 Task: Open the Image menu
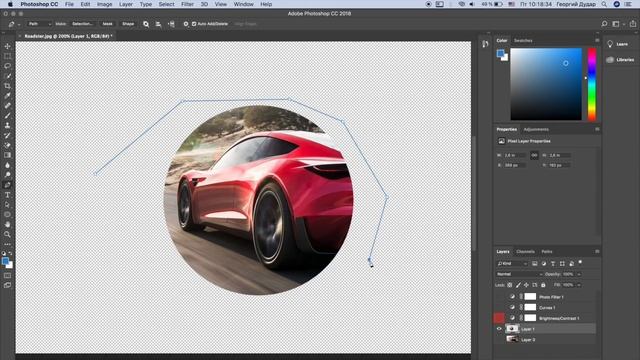104,4
